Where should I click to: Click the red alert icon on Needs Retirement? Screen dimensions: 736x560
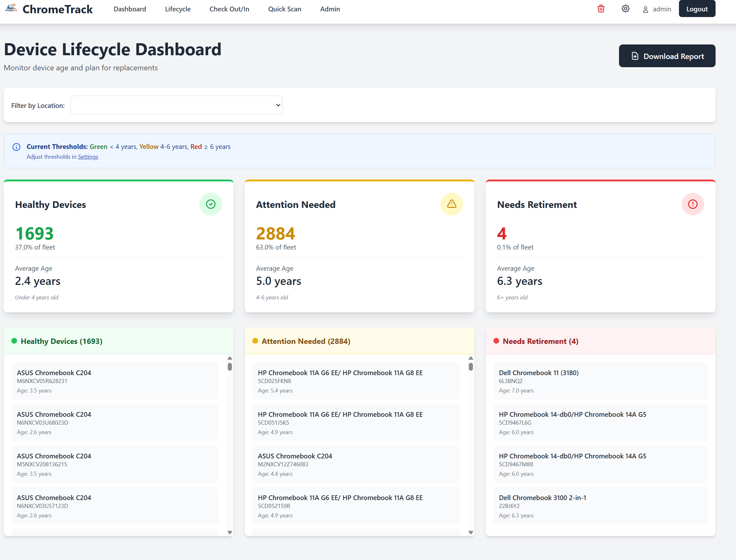[693, 204]
